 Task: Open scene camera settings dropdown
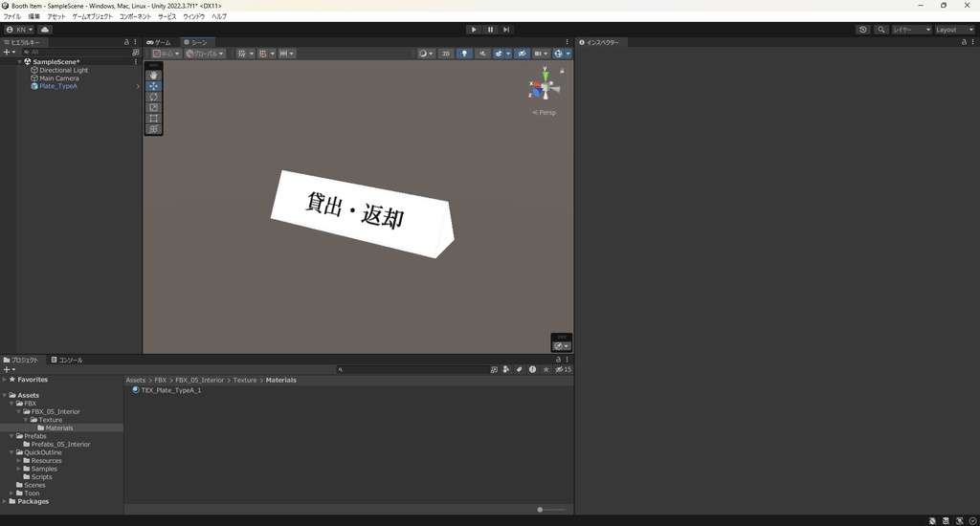541,54
